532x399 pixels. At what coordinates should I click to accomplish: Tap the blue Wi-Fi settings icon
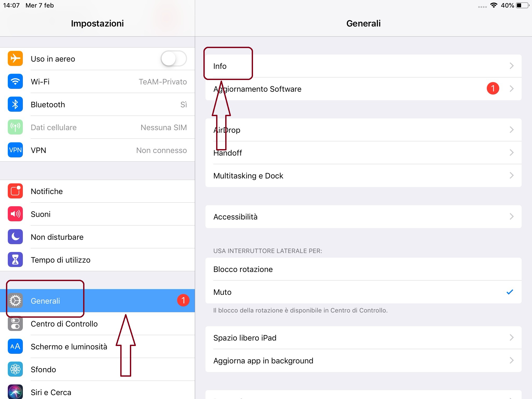tap(15, 82)
